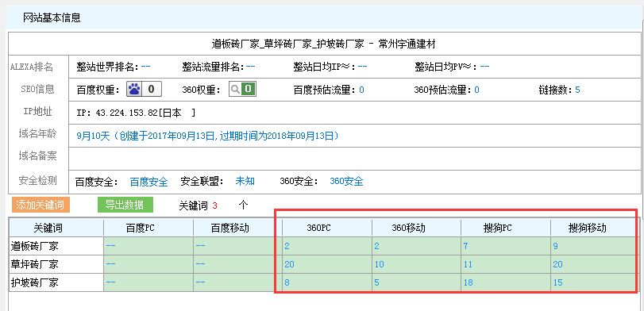Select the keyword 道板砖厂家
The height and width of the screenshot is (311, 644).
(x=34, y=246)
